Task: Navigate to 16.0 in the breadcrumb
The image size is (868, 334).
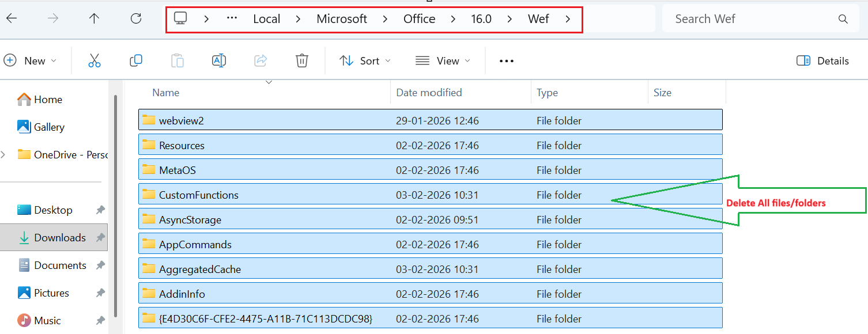Action: point(481,19)
